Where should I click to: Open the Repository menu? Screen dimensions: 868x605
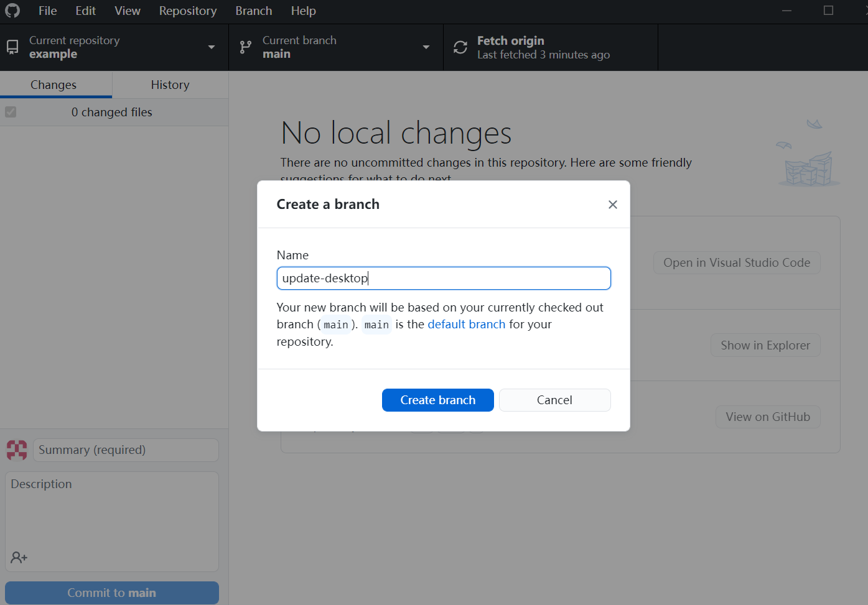coord(187,11)
